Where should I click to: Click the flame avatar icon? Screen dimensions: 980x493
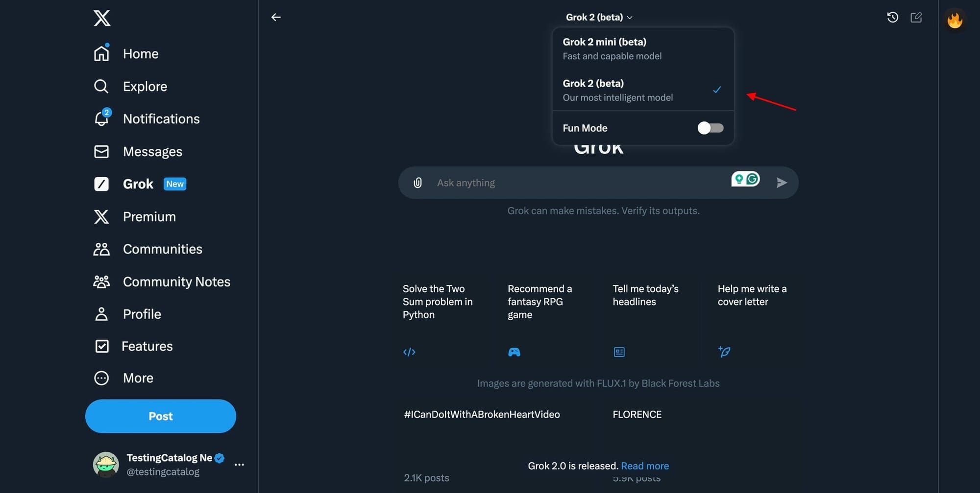[955, 20]
